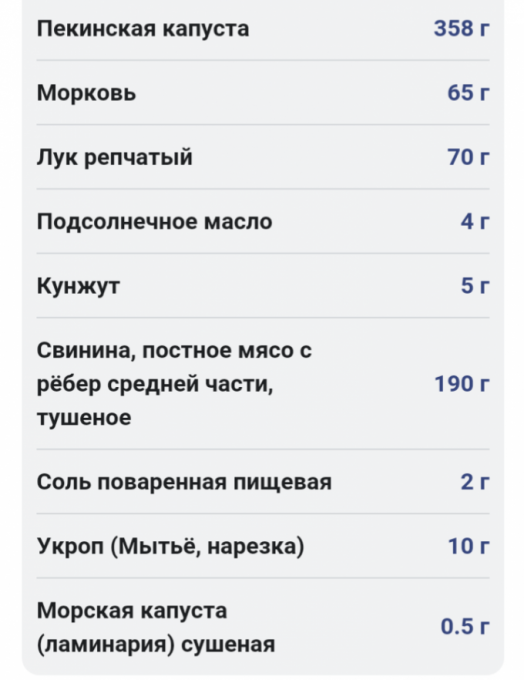Image resolution: width=524 pixels, height=680 pixels.
Task: Open Свинина, постное мясо ingredient details
Action: point(263,384)
